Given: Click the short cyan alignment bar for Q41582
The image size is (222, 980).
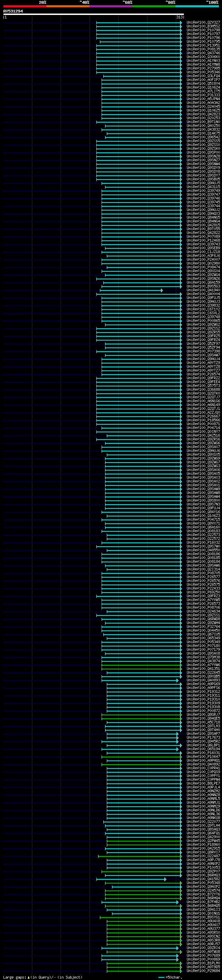Looking at the screenshot, I should (x=131, y=879).
